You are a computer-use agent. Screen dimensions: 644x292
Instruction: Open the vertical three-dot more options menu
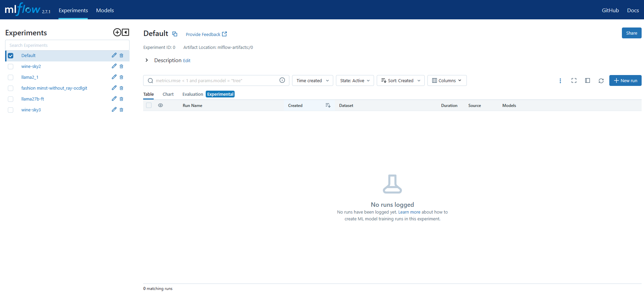pyautogui.click(x=560, y=81)
